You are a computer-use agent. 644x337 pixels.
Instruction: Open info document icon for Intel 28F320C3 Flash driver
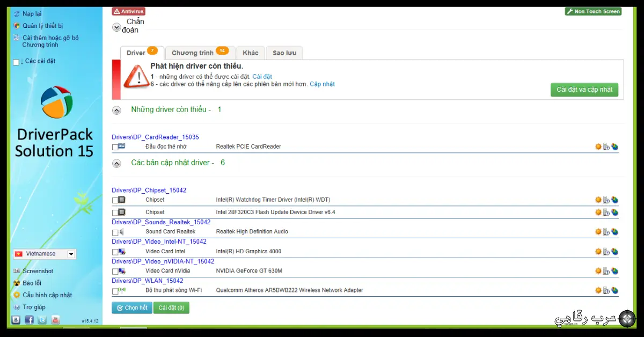[x=606, y=212]
